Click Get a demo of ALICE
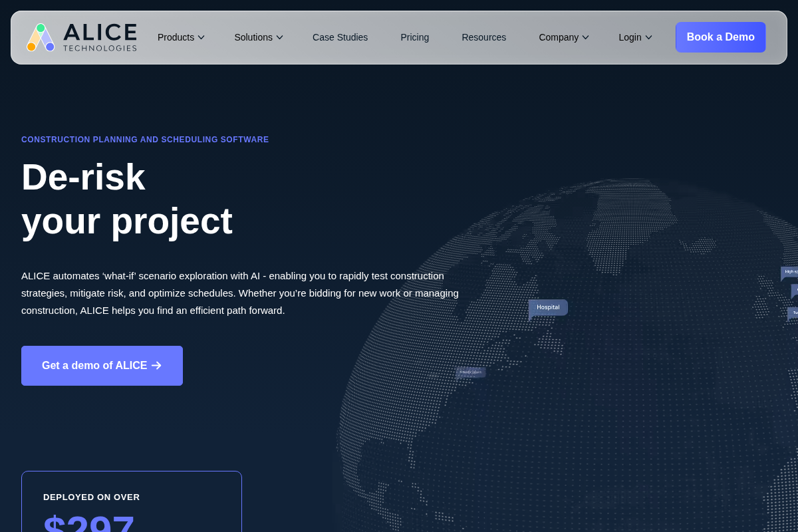 click(x=102, y=366)
